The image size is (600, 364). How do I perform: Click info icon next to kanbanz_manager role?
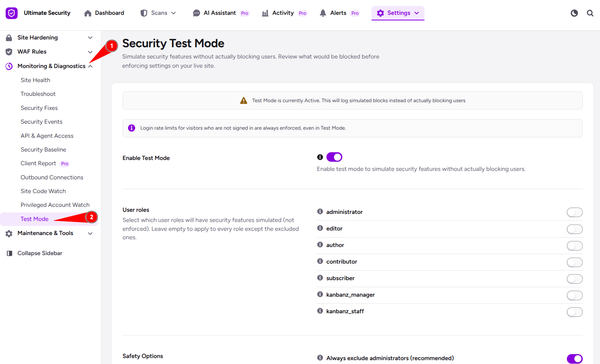click(320, 294)
